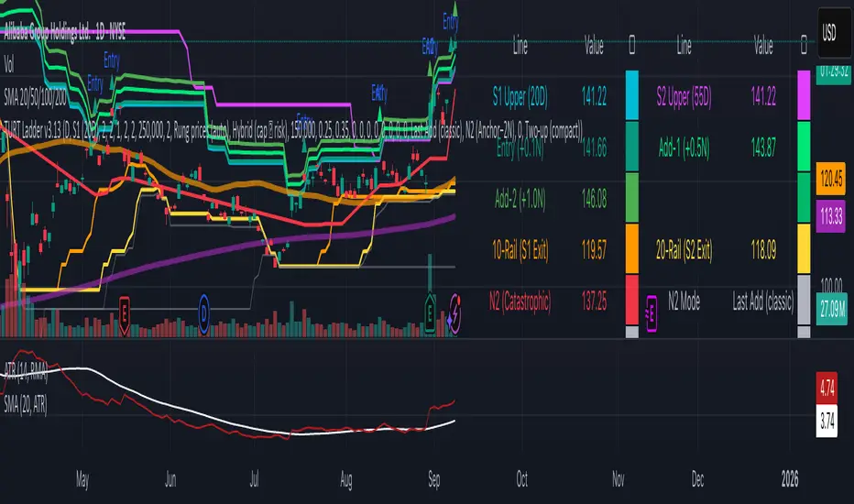The image size is (854, 504).
Task: Click the red 4.74 ATR value label
Action: 827,388
